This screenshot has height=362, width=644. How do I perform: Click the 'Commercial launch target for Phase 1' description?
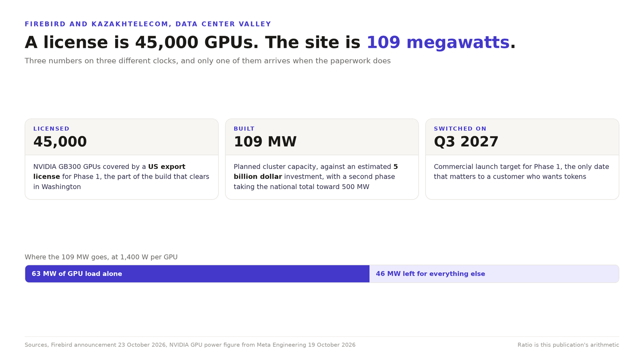tap(521, 172)
